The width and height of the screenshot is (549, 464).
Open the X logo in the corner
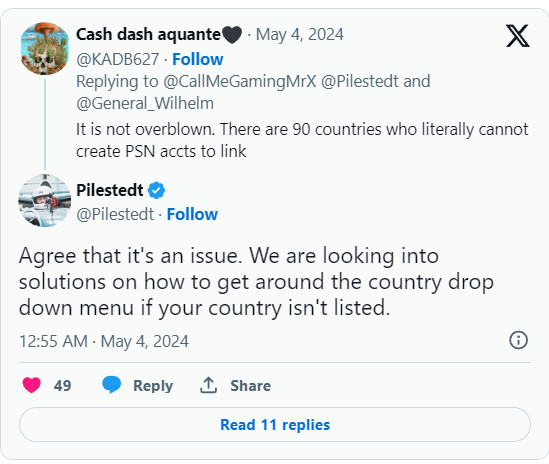tap(517, 36)
